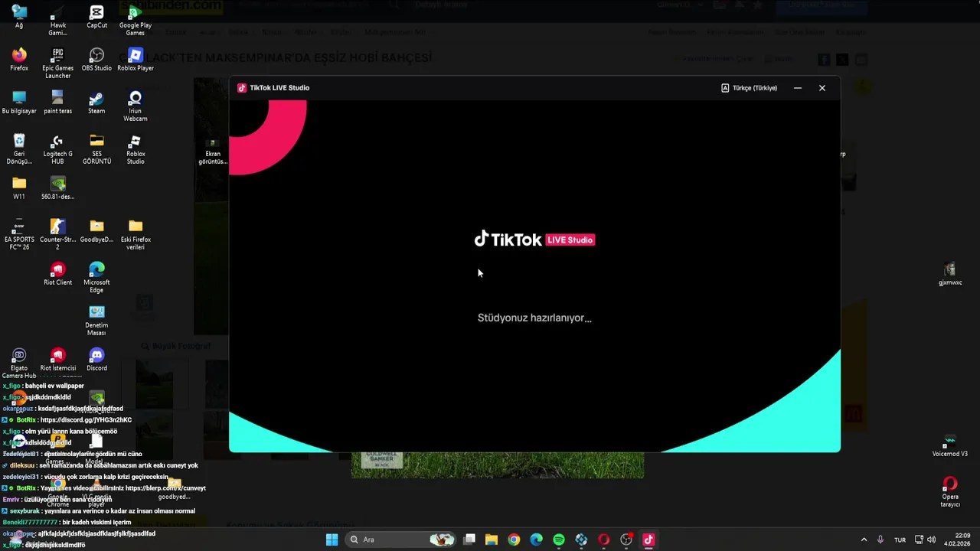Select the paint teras image file
The height and width of the screenshot is (551, 980).
[x=58, y=103]
